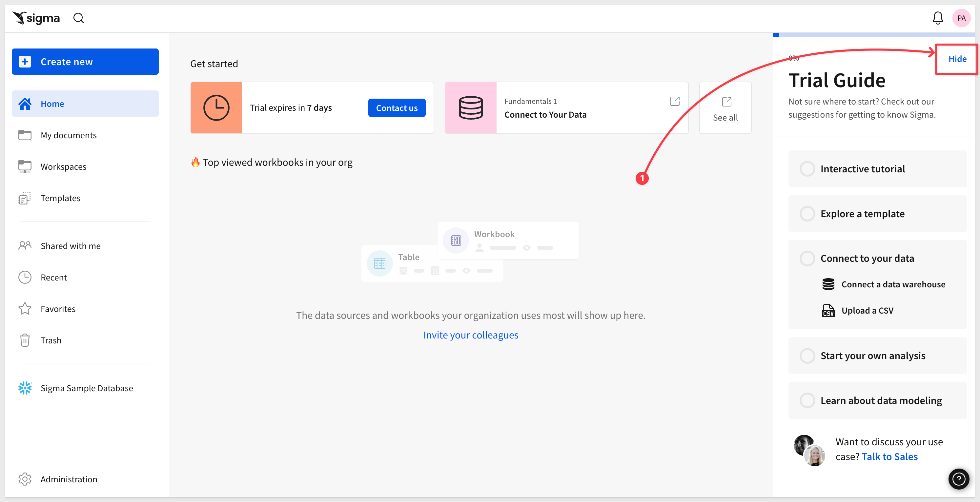Check off the Interactive tutorial circle
The height and width of the screenshot is (502, 980).
point(807,169)
